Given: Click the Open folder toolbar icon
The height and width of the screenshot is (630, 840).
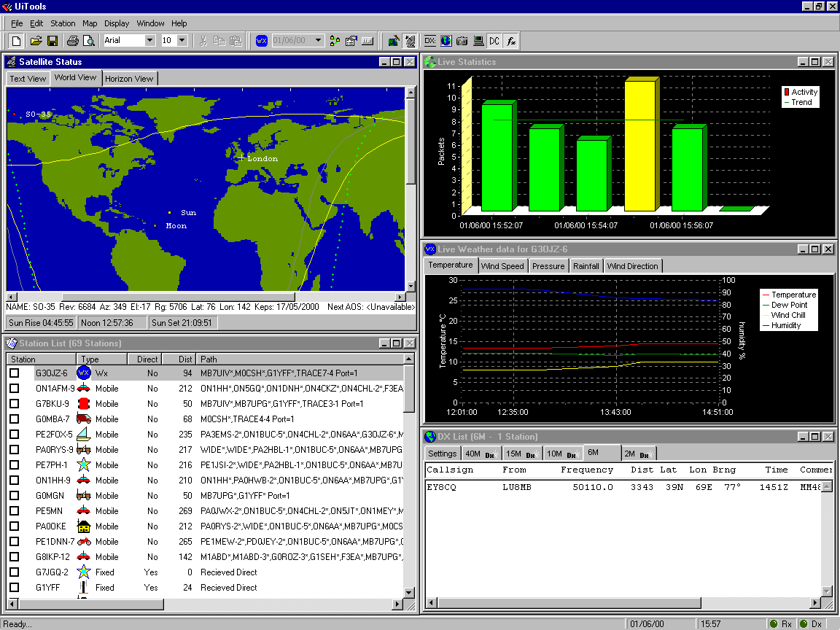Looking at the screenshot, I should [36, 41].
